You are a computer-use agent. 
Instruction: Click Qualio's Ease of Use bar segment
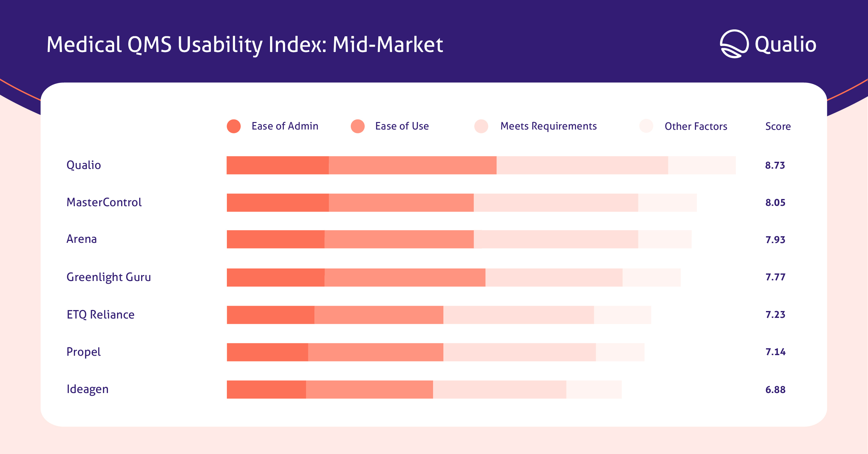click(412, 165)
